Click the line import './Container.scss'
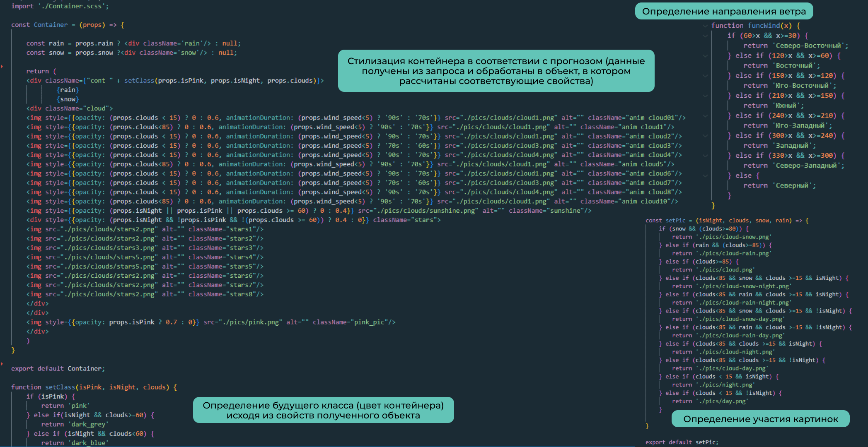868x447 pixels. tap(60, 6)
